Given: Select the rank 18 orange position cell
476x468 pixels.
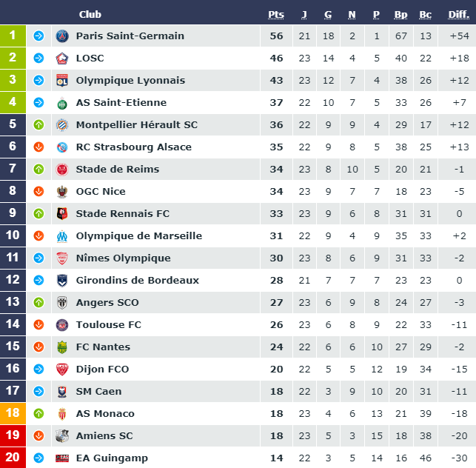Looking at the screenshot, I should coord(13,413).
